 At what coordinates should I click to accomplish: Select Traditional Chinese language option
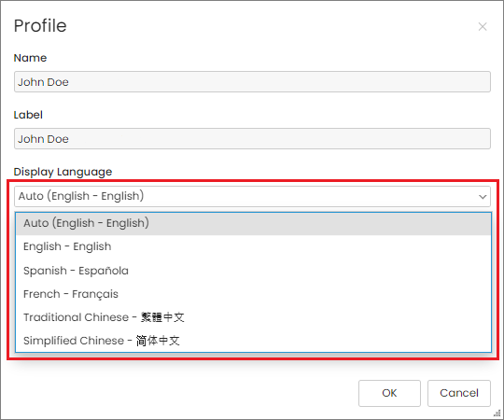[253, 317]
